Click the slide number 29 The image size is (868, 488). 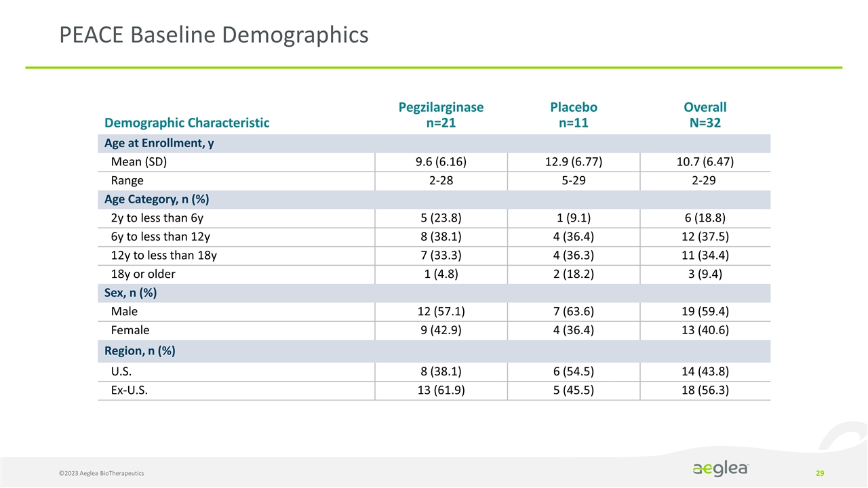[819, 472]
